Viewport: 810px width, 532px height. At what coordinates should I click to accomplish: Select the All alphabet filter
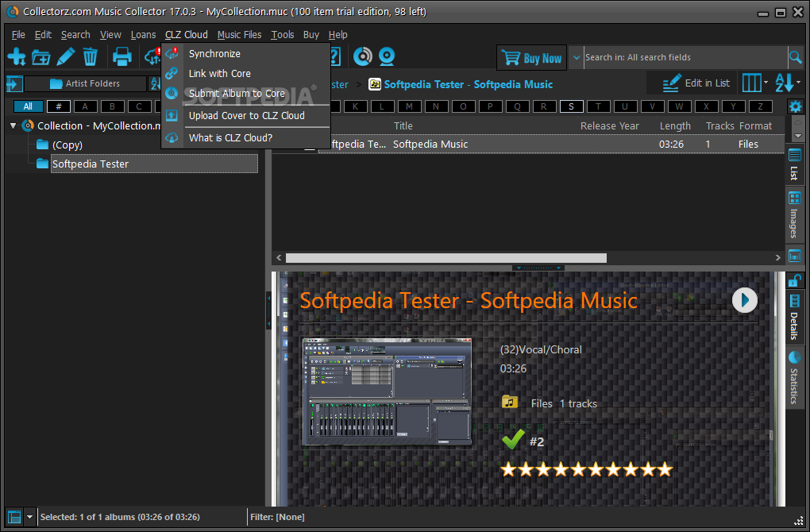click(28, 106)
